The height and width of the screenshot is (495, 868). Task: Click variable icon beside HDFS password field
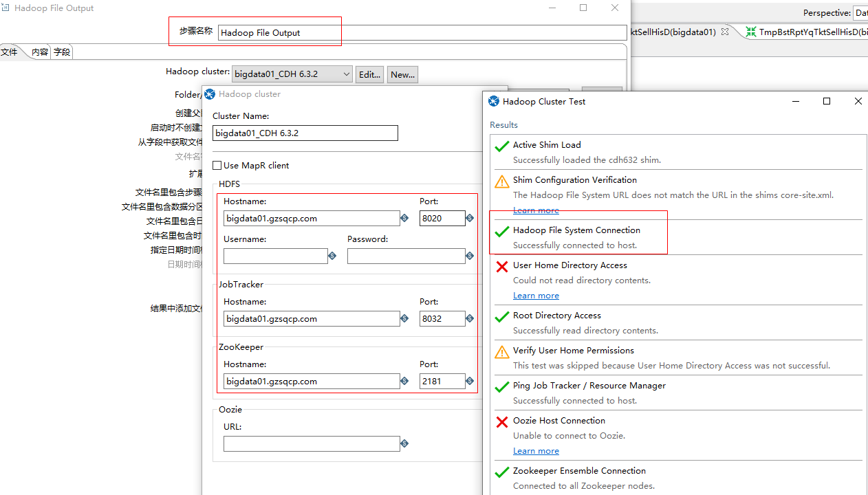click(470, 256)
